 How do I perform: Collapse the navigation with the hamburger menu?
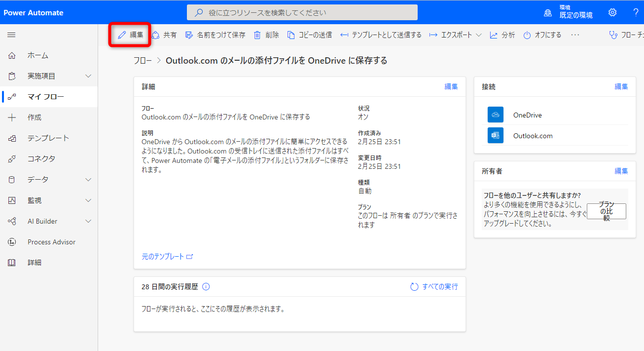(11, 35)
